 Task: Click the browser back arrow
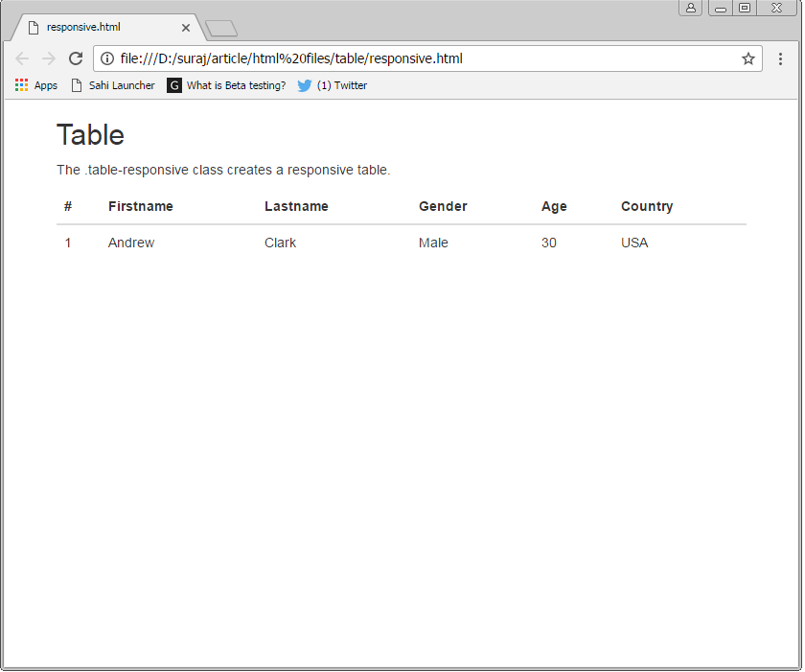coord(22,58)
